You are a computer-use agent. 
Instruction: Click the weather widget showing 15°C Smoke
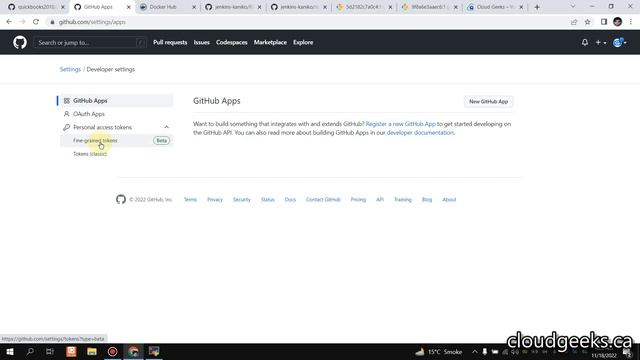coord(439,351)
